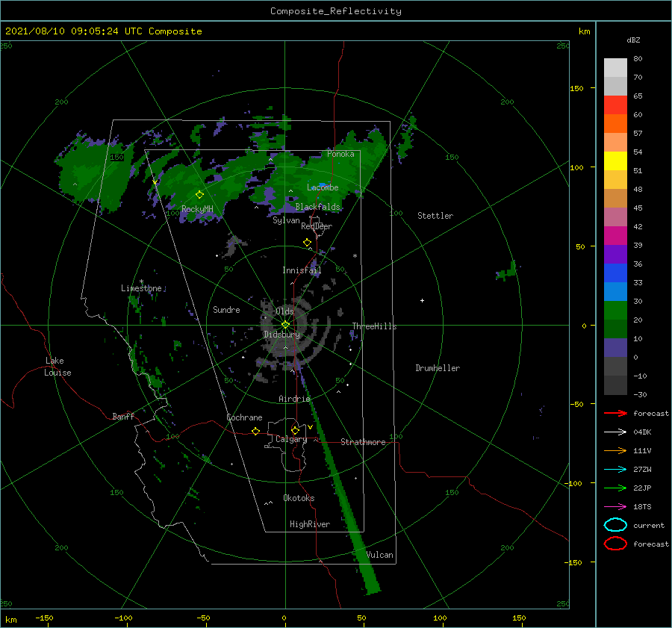Click the Lacombe city label
This screenshot has height=628, width=672.
coord(323,187)
